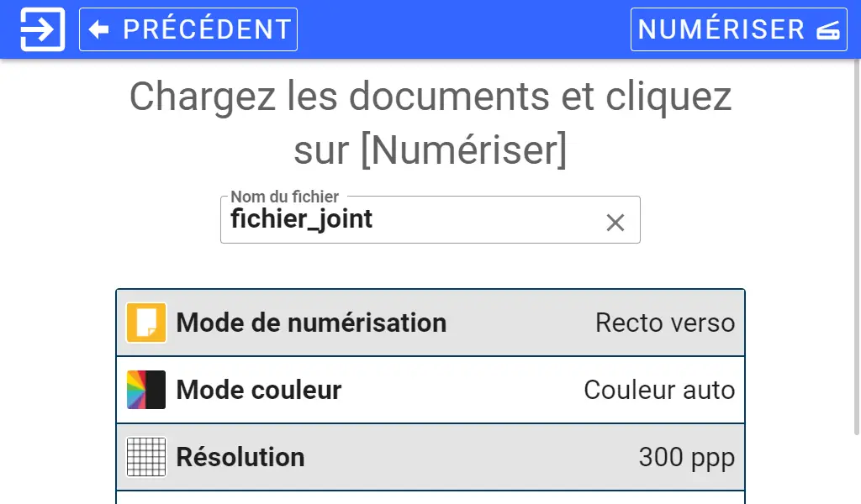Change the Couleur auto value

point(659,390)
